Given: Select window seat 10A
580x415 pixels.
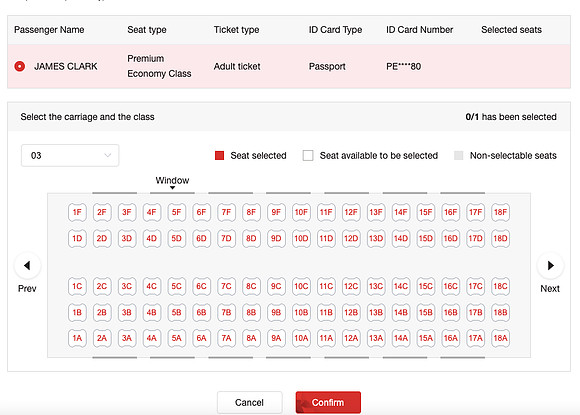Looking at the screenshot, I should [301, 338].
